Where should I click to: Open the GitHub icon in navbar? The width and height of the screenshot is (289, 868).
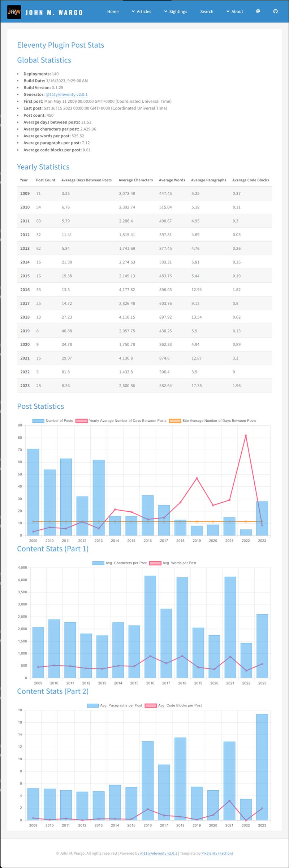pos(275,12)
